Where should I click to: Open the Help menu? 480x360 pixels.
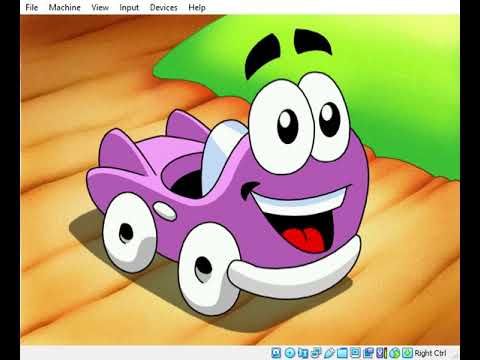197,7
